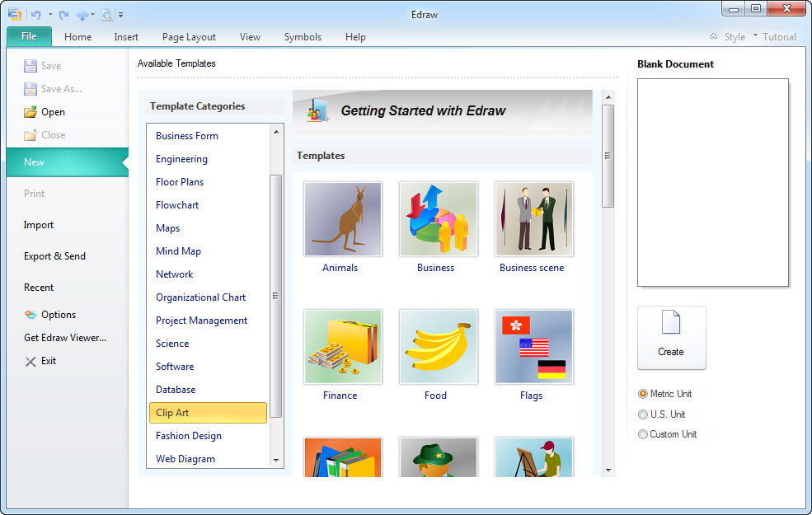Open the painter at easel template thumbnail
The image size is (812, 515).
[534, 457]
